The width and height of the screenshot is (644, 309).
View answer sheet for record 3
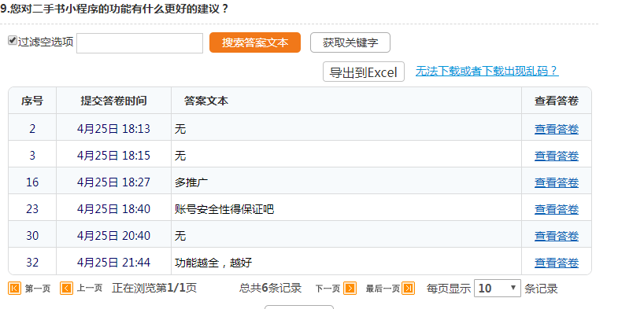556,156
